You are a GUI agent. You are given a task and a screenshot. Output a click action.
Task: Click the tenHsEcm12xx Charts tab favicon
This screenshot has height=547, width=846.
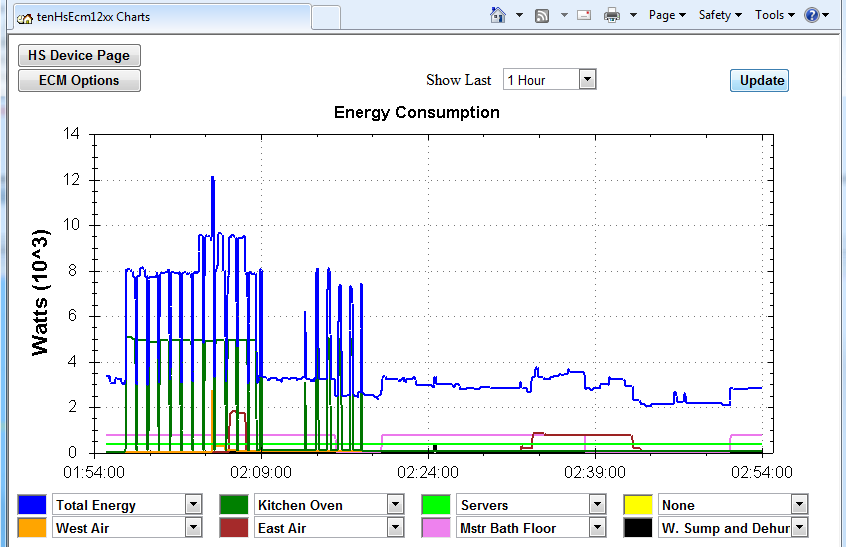25,17
